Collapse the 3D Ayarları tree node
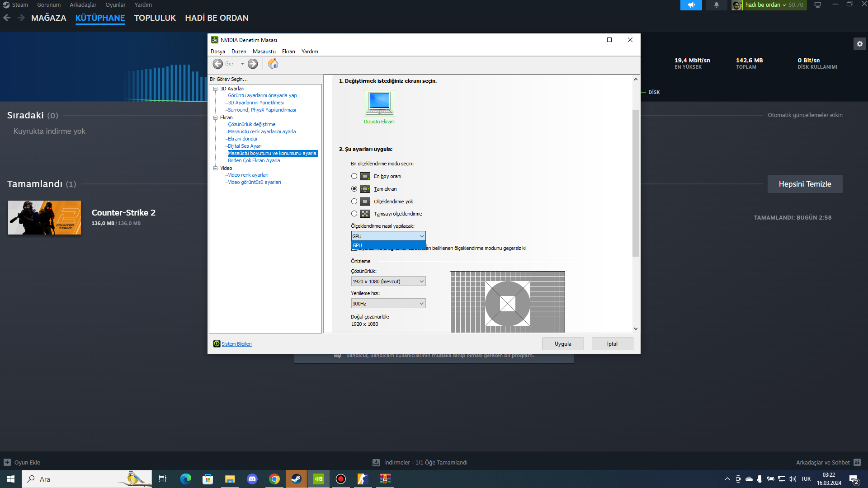 [216, 89]
